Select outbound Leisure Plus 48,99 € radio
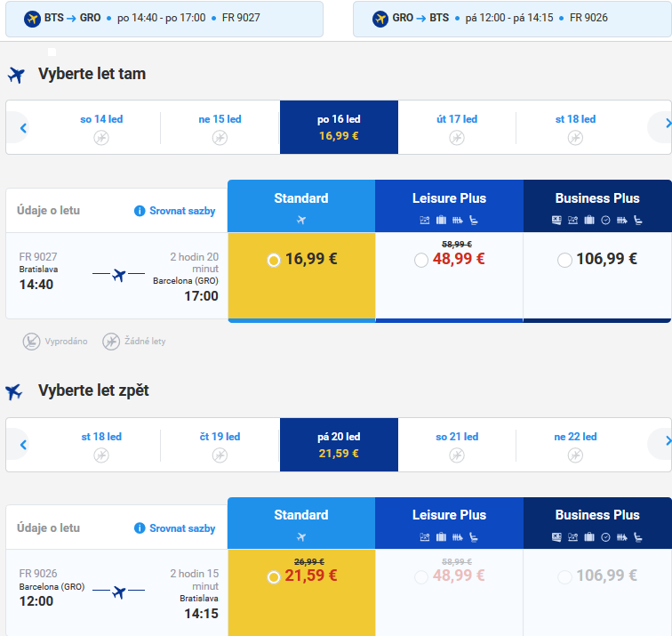 click(x=420, y=260)
